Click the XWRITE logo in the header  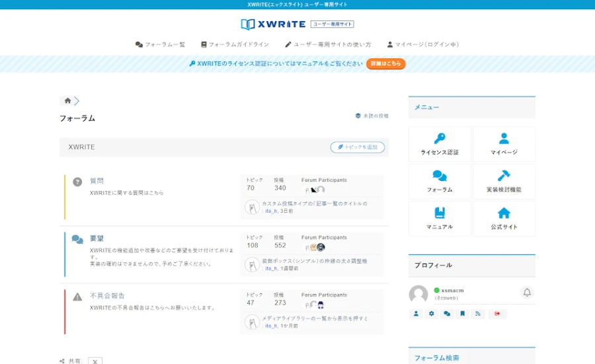coord(297,24)
